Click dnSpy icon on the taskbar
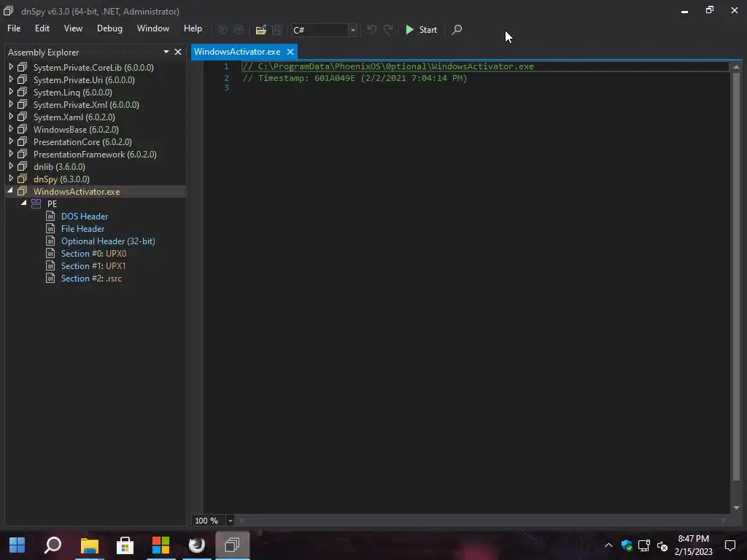This screenshot has width=747, height=560. click(233, 545)
